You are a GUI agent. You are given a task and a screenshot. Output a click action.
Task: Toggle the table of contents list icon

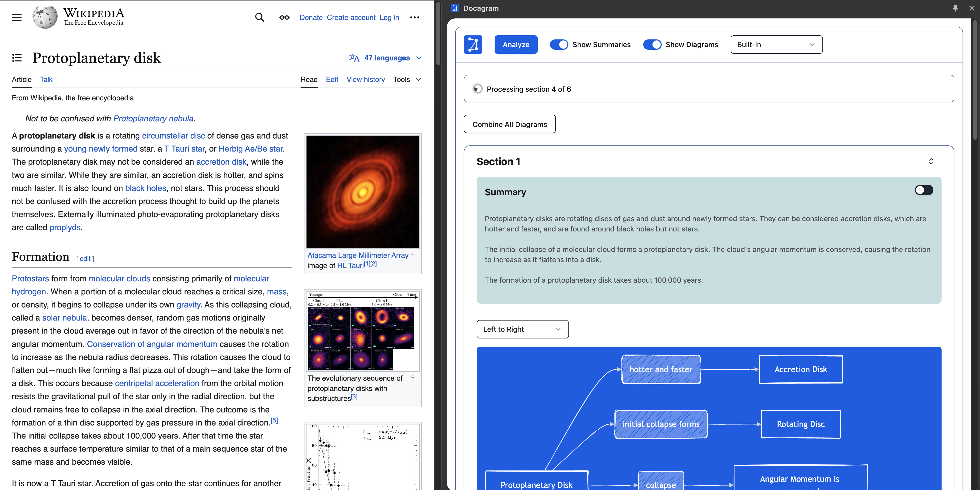17,58
